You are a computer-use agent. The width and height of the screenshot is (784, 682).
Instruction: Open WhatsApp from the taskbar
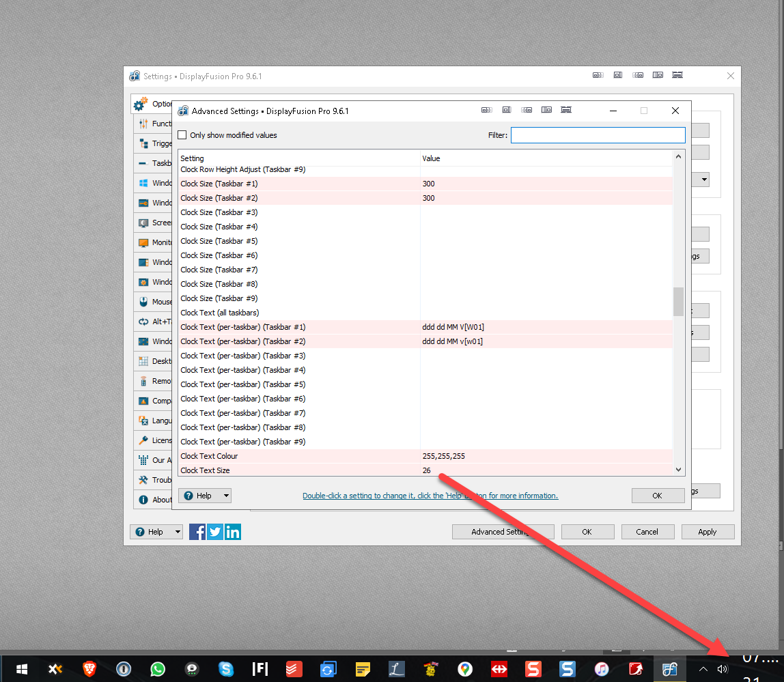[x=158, y=669]
